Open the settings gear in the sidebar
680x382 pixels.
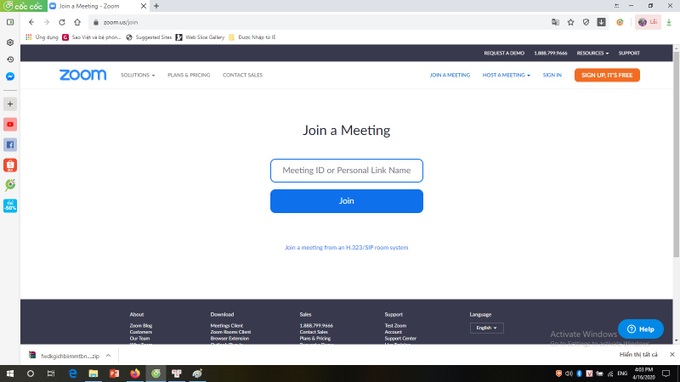click(10, 42)
